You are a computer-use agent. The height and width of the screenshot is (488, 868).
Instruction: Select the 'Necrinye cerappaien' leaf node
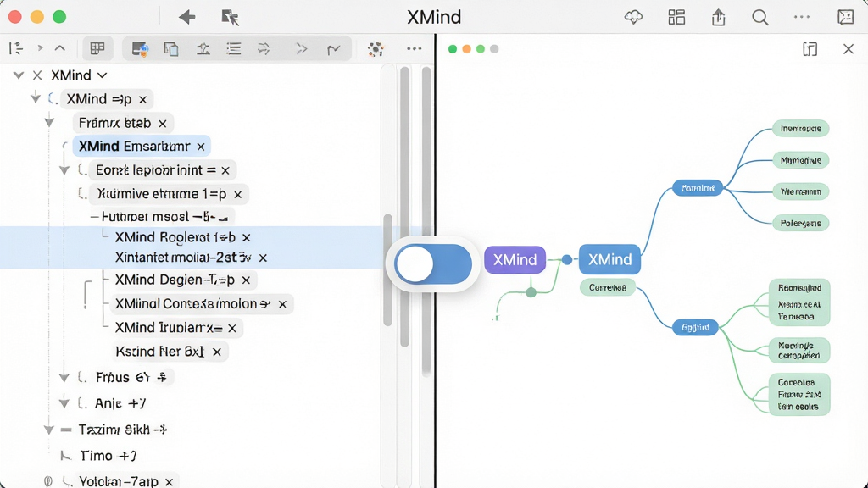[799, 350]
